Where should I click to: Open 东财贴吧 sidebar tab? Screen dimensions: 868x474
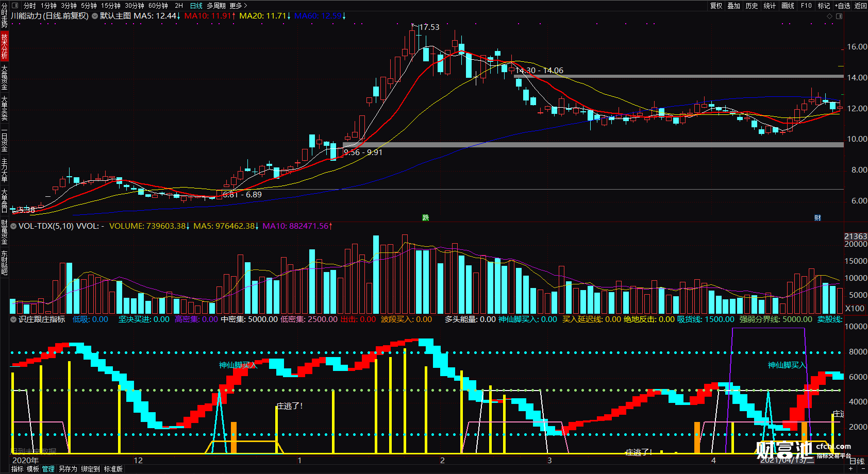point(4,263)
